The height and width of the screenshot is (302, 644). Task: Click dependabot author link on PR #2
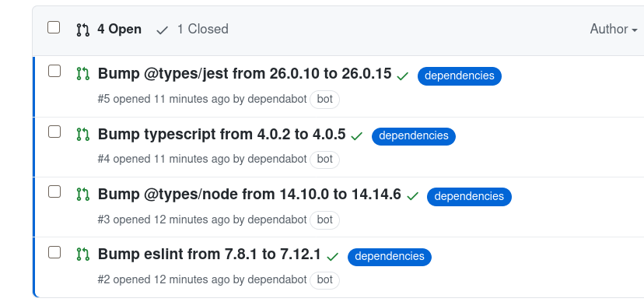pos(277,280)
